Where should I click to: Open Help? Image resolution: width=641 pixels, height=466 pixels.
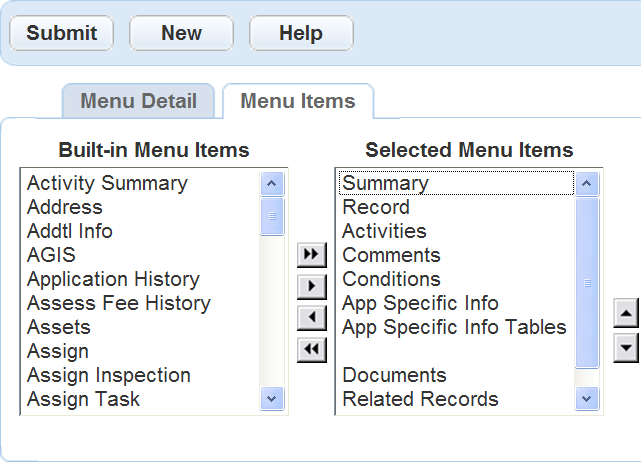click(x=300, y=33)
